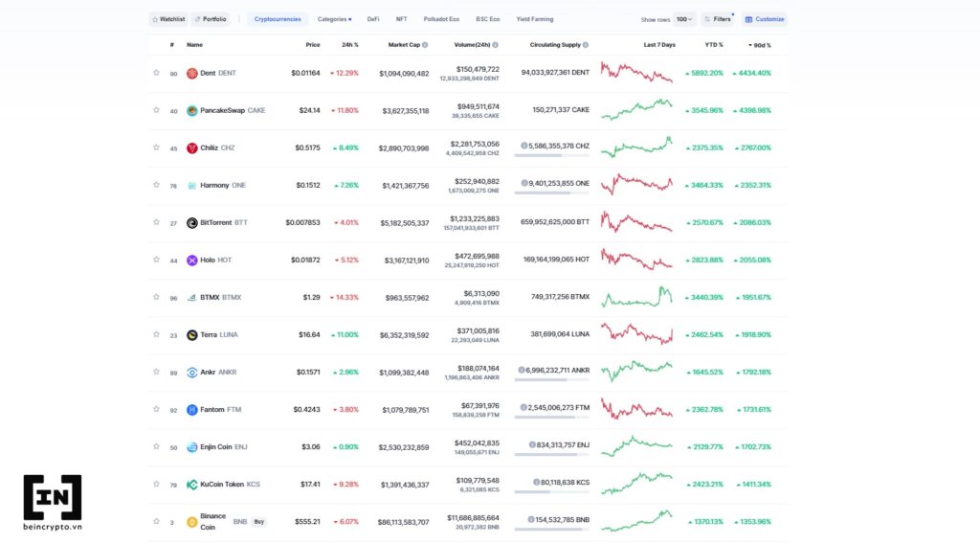
Task: Sort table by rank # column
Action: click(172, 45)
